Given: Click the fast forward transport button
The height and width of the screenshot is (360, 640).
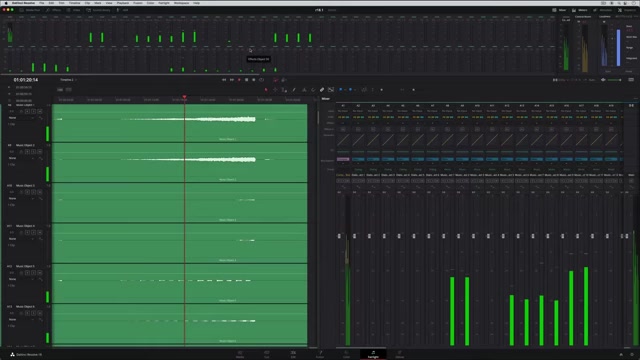Looking at the screenshot, I should click(x=231, y=80).
